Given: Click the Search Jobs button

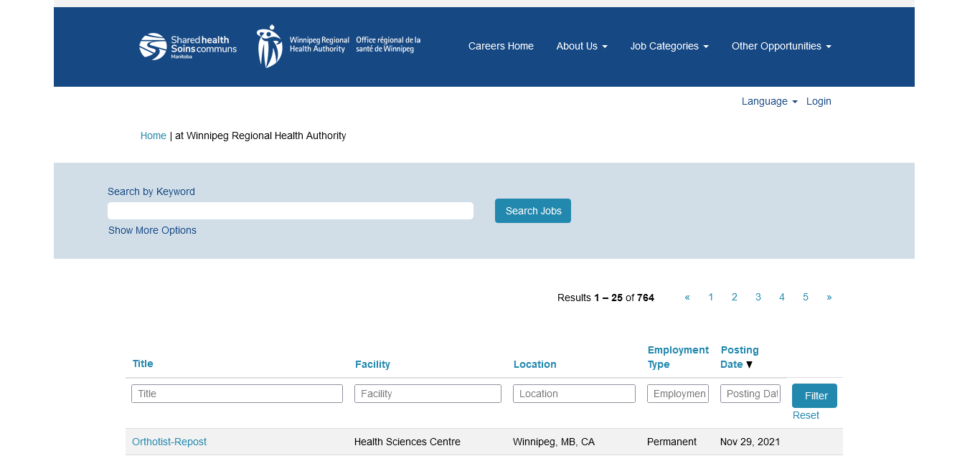Looking at the screenshot, I should click(533, 211).
